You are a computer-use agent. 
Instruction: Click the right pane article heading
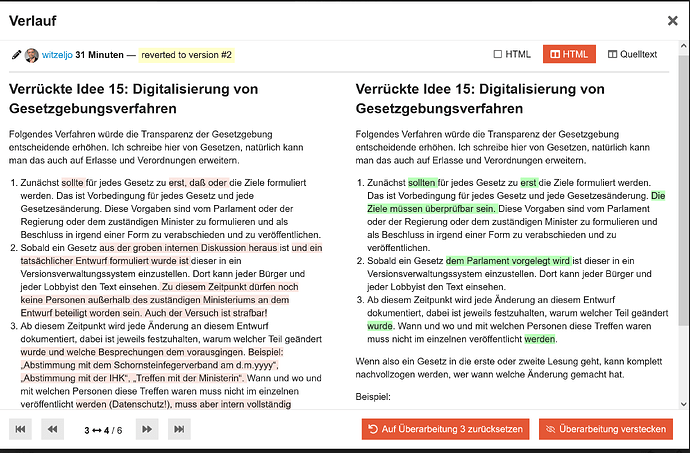[x=480, y=99]
